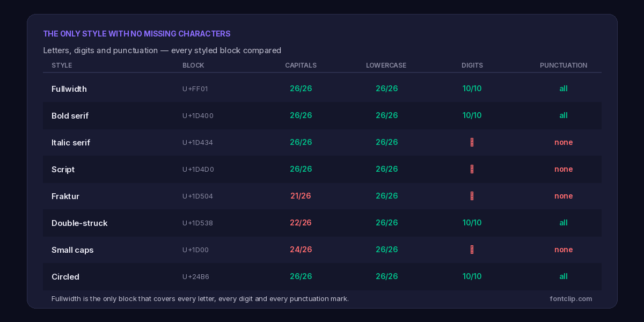644x322 pixels.
Task: Click the U+24B6 block code
Action: pyautogui.click(x=196, y=277)
